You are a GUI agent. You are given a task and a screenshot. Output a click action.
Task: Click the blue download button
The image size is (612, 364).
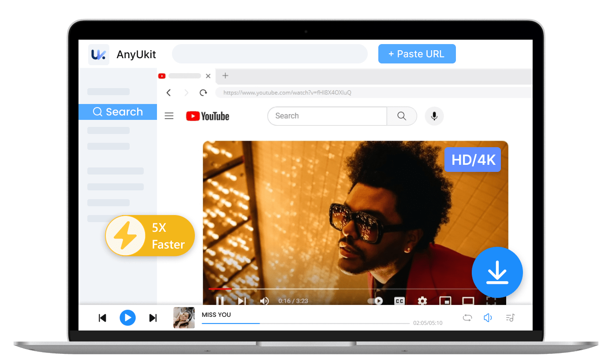click(x=497, y=272)
